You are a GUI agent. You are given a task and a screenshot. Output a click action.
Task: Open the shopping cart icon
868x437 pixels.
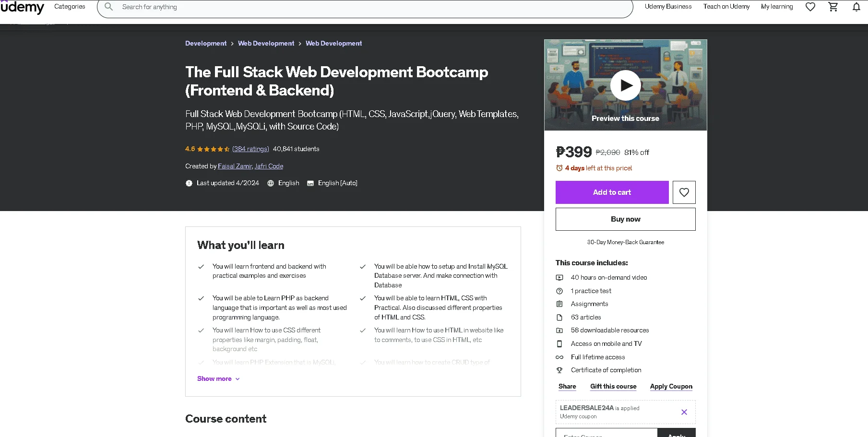tap(833, 7)
